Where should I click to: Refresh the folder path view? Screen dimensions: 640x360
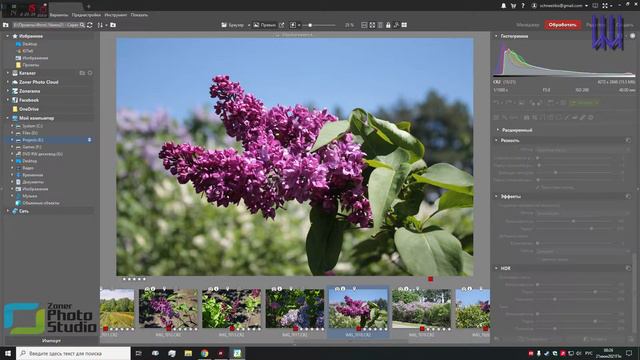(x=90, y=25)
